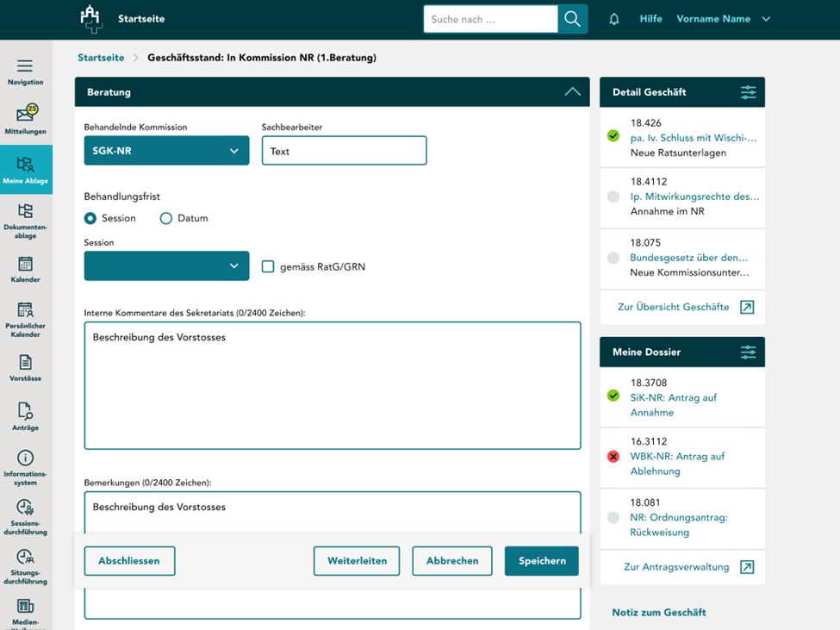Collapse the Beratung panel header
The width and height of the screenshot is (840, 630).
572,91
